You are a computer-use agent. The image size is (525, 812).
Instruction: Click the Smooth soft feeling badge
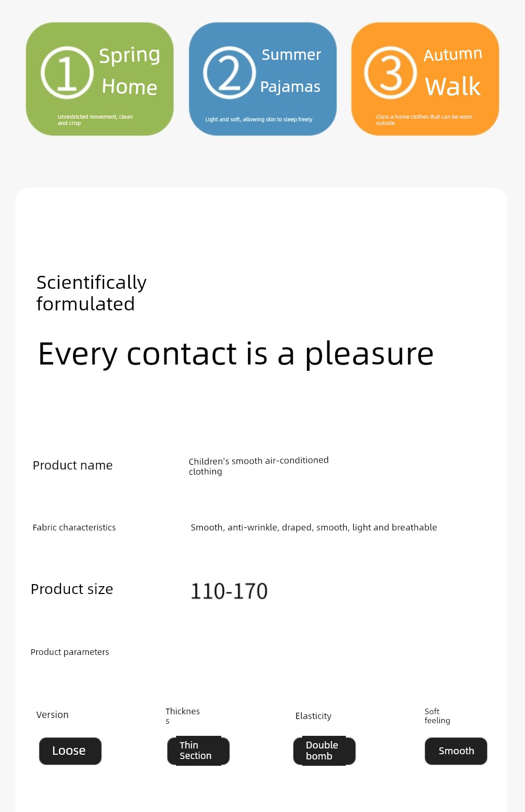pyautogui.click(x=456, y=751)
